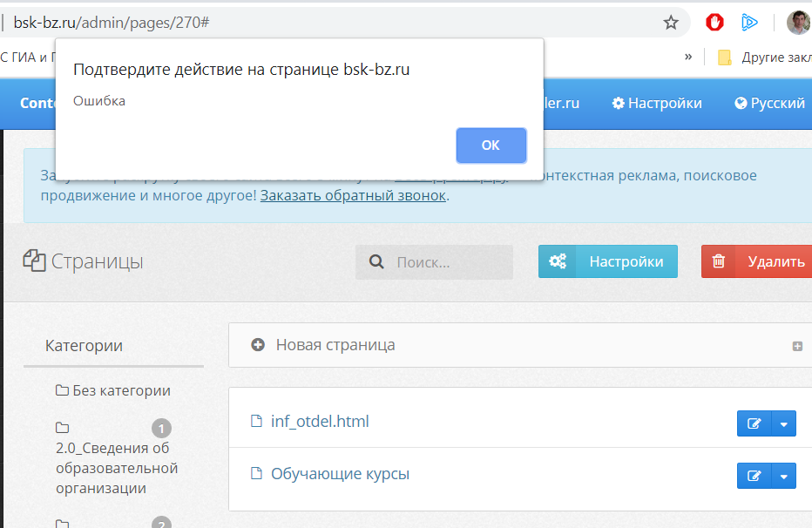The image size is (812, 528).
Task: Open Настройки in the top navigation
Action: tap(657, 103)
